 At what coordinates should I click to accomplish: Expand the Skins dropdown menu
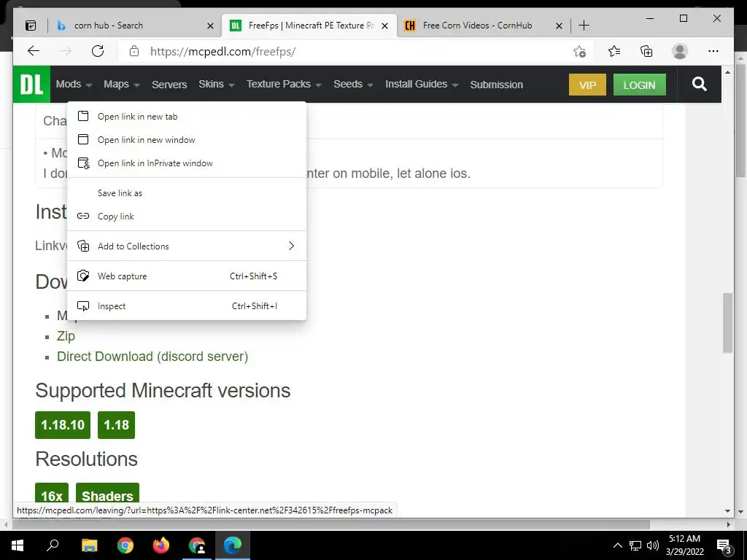(216, 85)
